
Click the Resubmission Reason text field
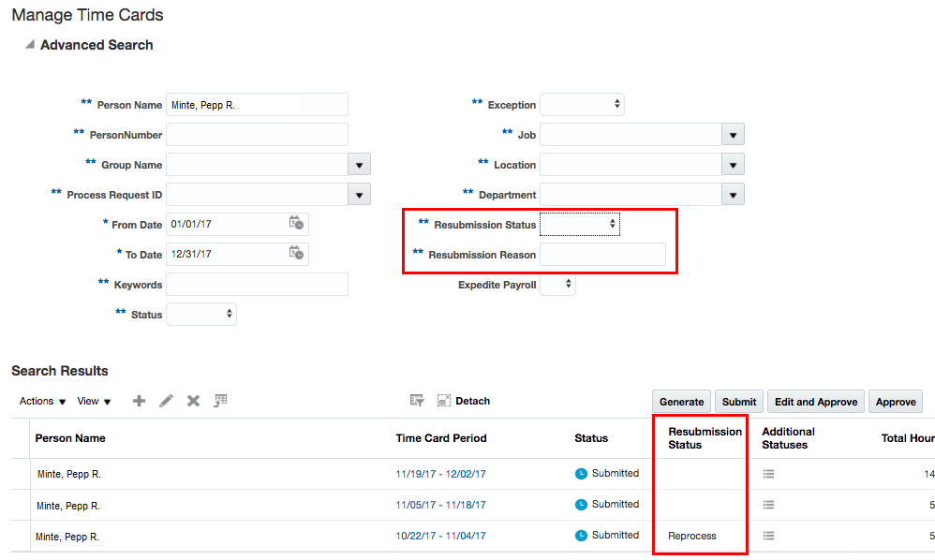click(x=602, y=255)
